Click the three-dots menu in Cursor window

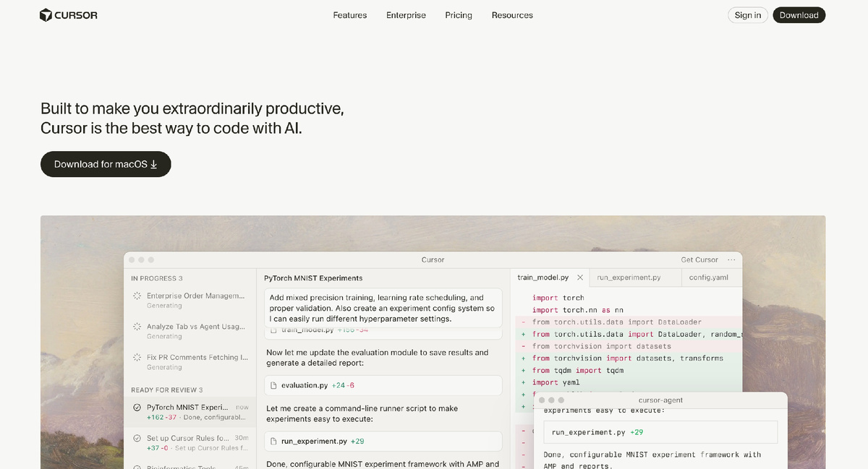[731, 259]
